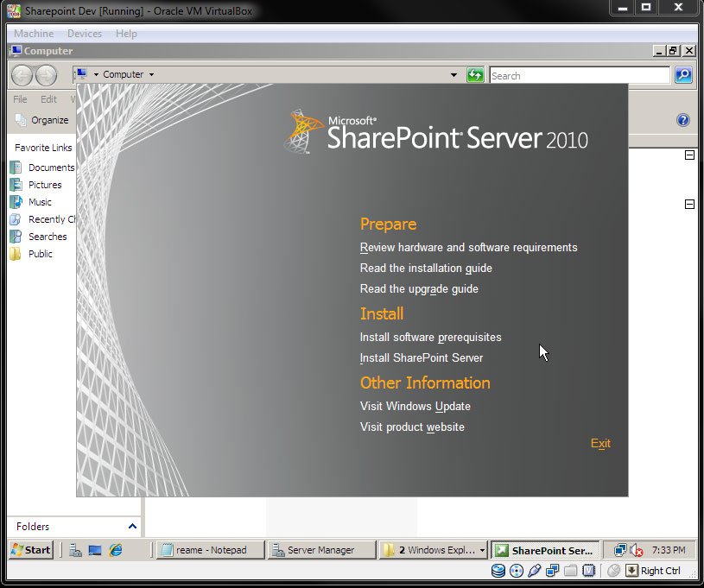Screen dimensions: 704x588
Task: Open Public favorite link
Action: (x=31, y=254)
